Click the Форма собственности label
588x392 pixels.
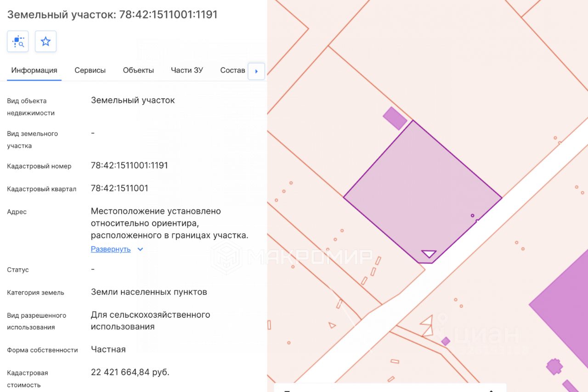42,350
